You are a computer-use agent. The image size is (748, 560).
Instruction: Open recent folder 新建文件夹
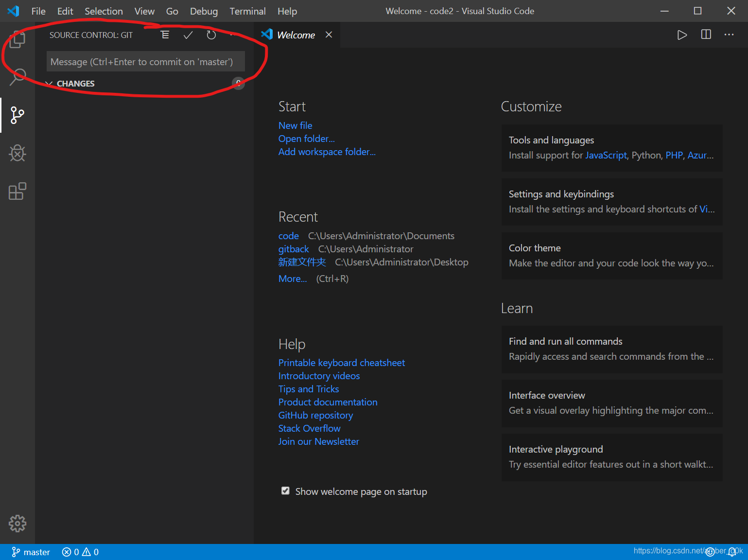302,262
